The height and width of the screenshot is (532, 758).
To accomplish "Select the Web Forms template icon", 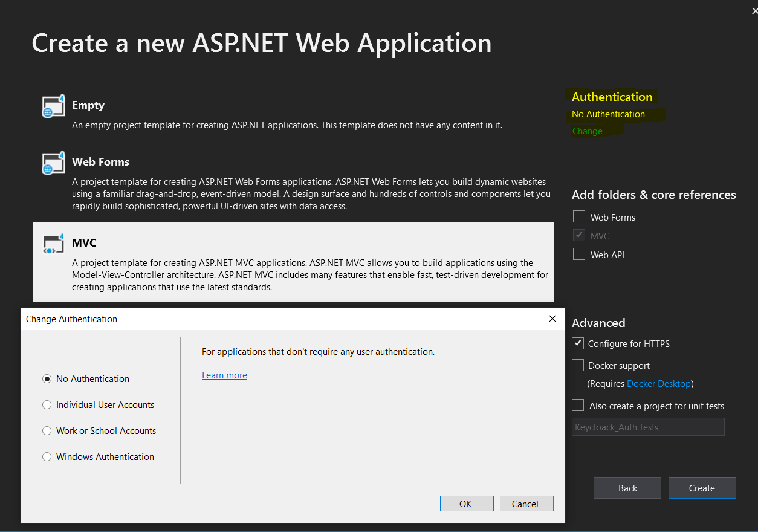I will tap(53, 163).
